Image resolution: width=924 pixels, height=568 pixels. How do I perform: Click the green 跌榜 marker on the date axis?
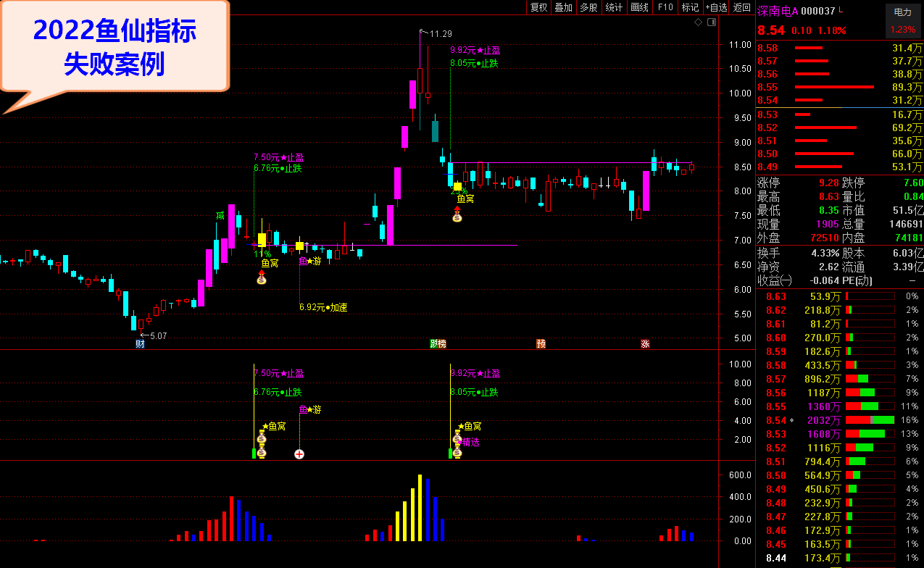coord(438,344)
